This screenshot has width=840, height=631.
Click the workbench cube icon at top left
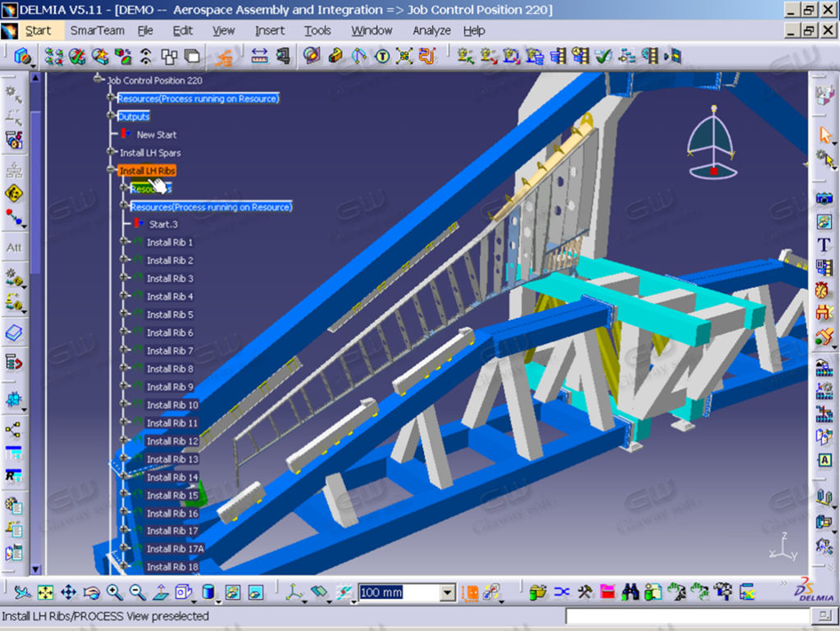pyautogui.click(x=22, y=56)
